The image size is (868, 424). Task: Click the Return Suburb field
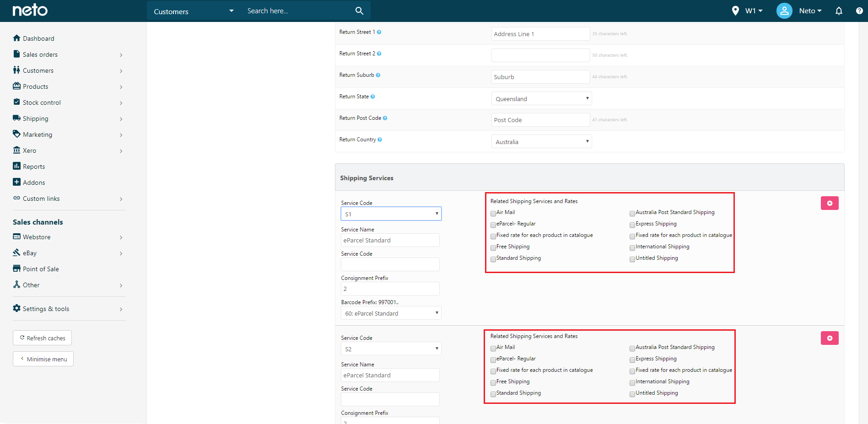[x=540, y=77]
